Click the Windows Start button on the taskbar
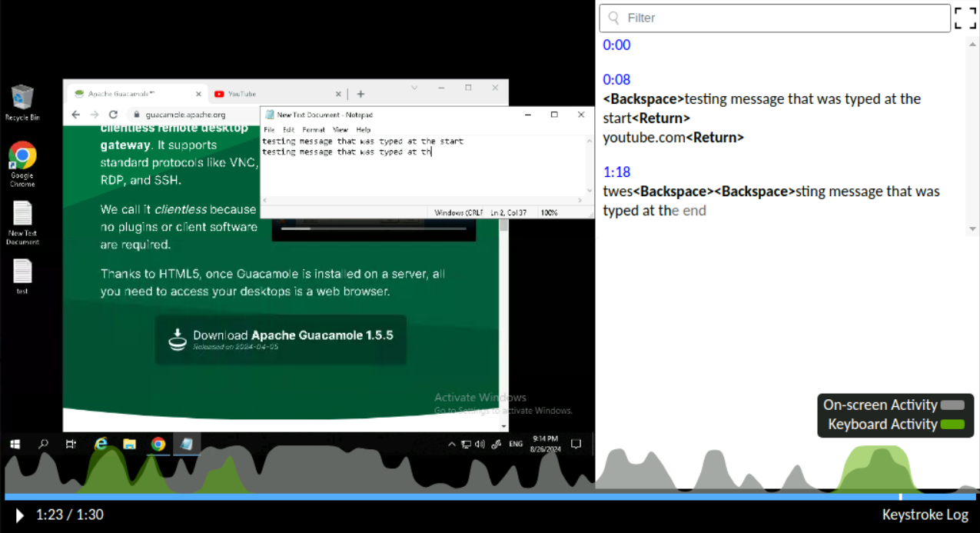This screenshot has height=533, width=980. click(x=15, y=444)
